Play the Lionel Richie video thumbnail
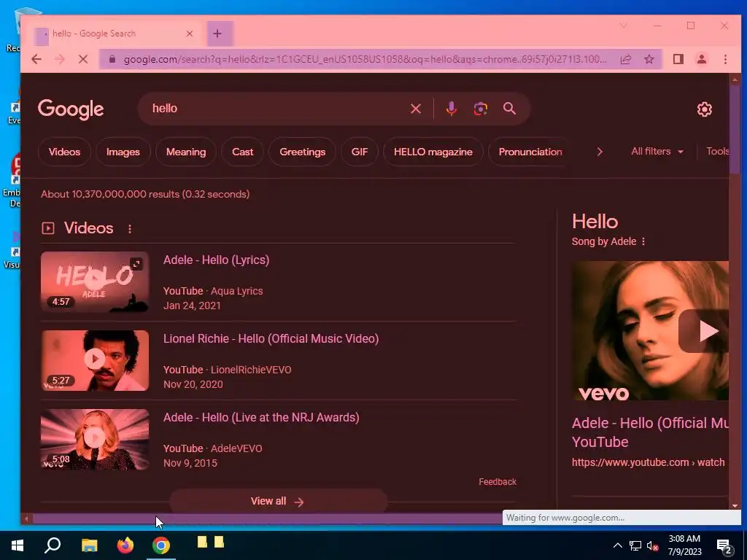Image resolution: width=747 pixels, height=560 pixels. click(95, 360)
